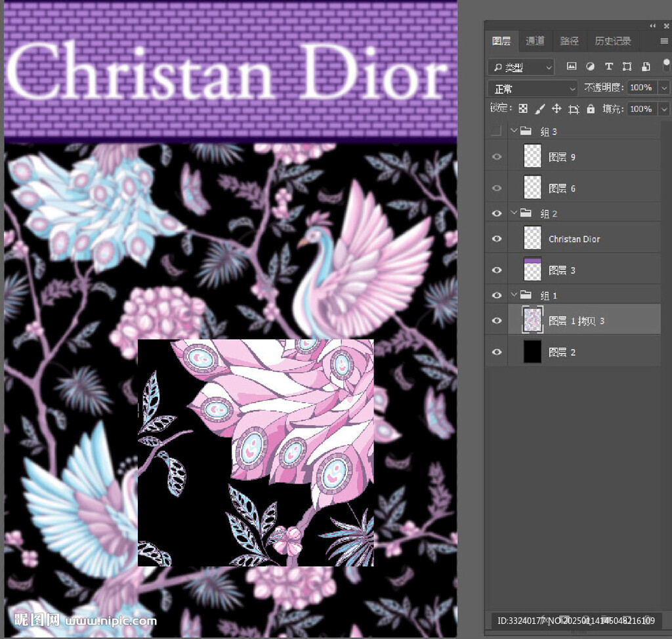Filter for adjustment layers icon
Image resolution: width=672 pixels, height=639 pixels.
coord(590,66)
